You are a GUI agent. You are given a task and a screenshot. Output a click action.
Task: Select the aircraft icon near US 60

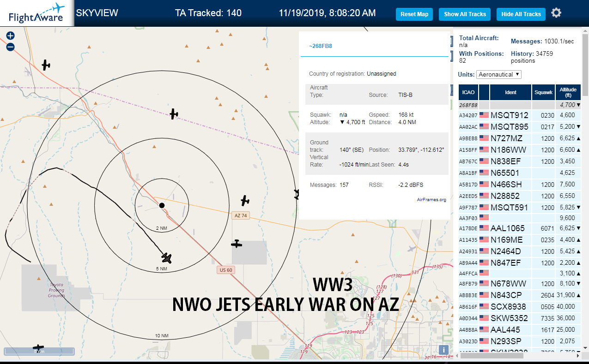(x=237, y=244)
